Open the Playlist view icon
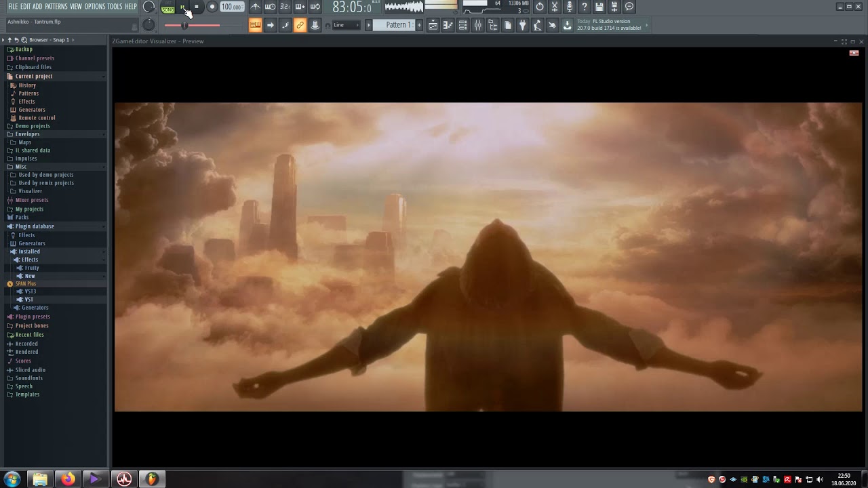The image size is (868, 488). click(x=433, y=25)
